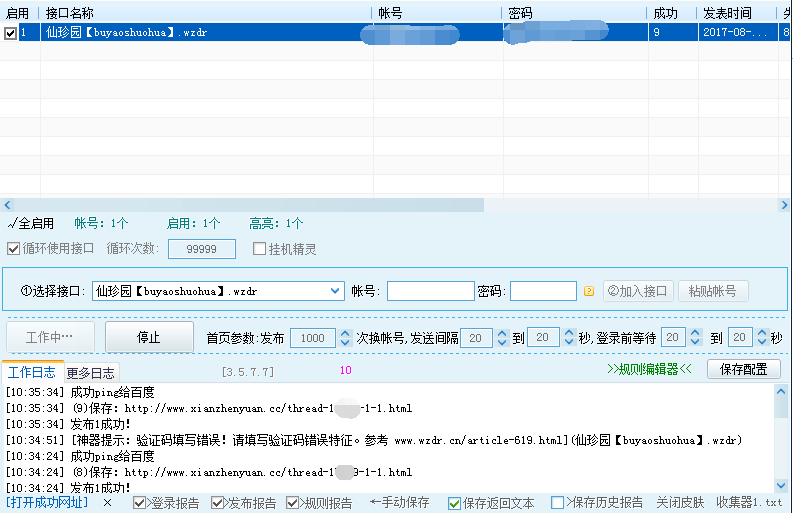Click the 停止 button
This screenshot has width=793, height=513.
(149, 337)
